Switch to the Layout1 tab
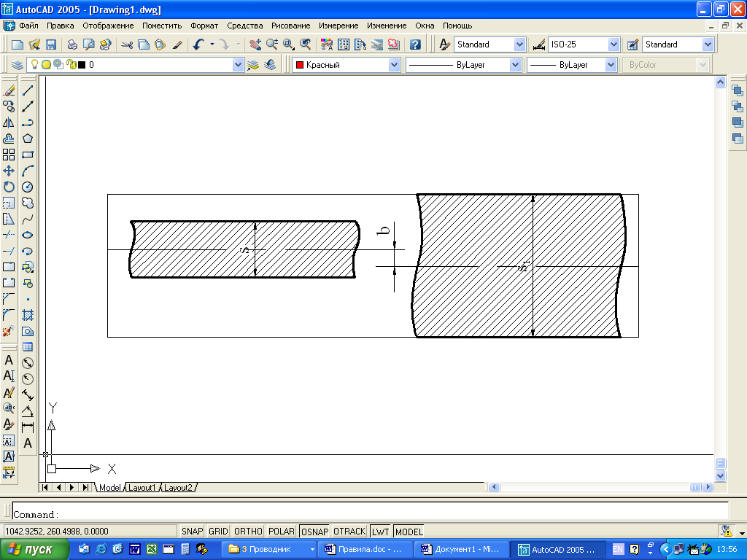The height and width of the screenshot is (560, 747). (x=142, y=488)
